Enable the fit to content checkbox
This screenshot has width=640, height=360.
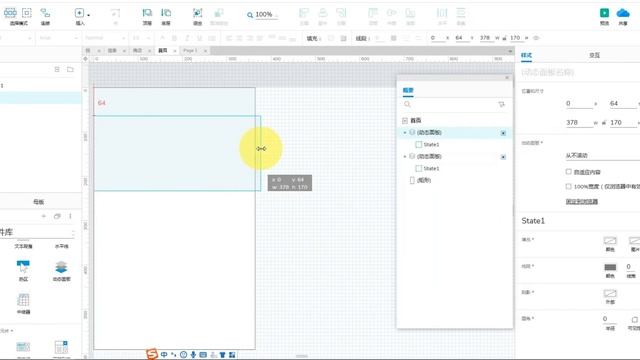pos(568,171)
